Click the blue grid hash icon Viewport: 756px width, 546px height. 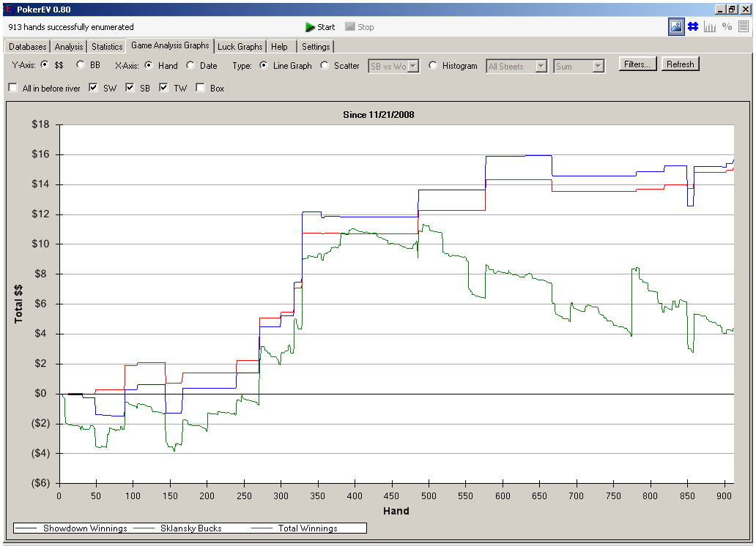point(693,27)
